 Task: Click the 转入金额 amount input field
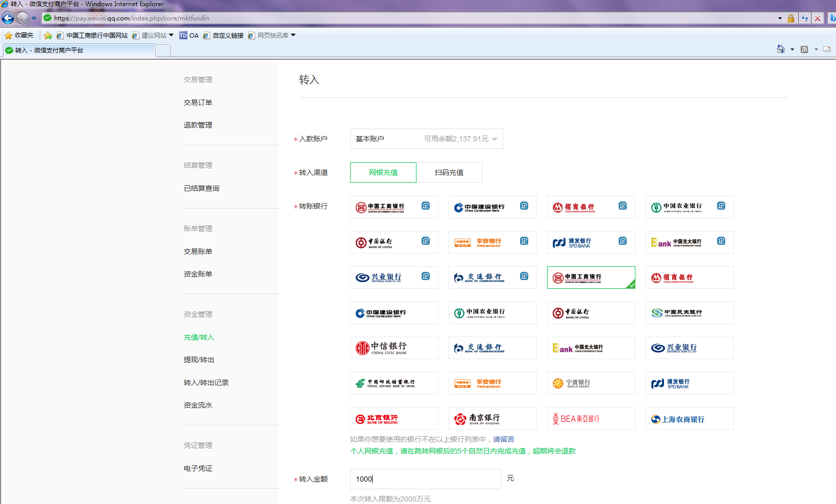point(426,479)
